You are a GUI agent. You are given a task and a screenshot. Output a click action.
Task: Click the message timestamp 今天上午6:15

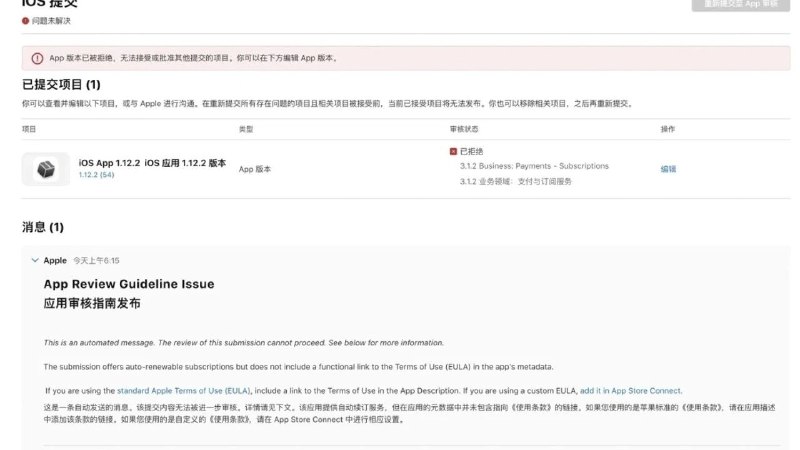coord(96,261)
